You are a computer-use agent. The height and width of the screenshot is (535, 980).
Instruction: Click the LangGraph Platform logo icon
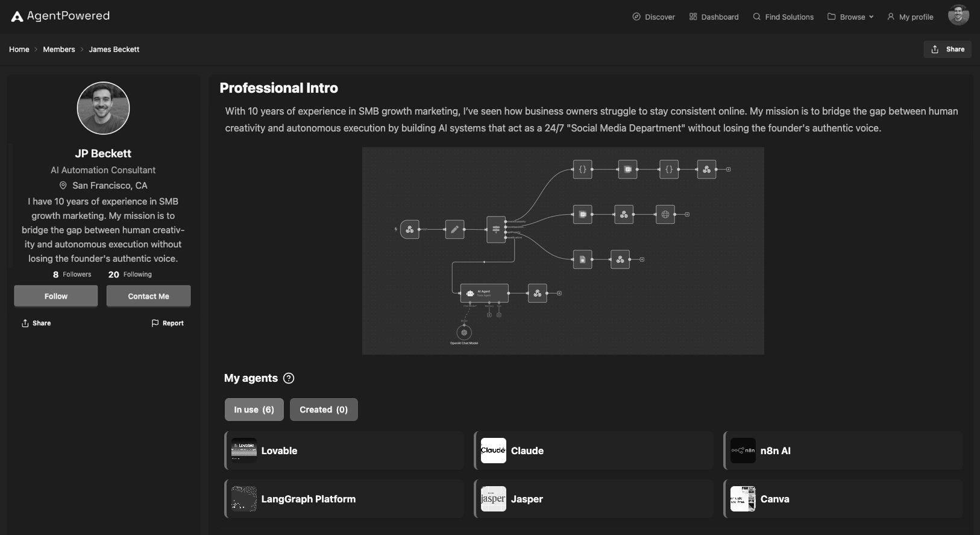point(244,499)
